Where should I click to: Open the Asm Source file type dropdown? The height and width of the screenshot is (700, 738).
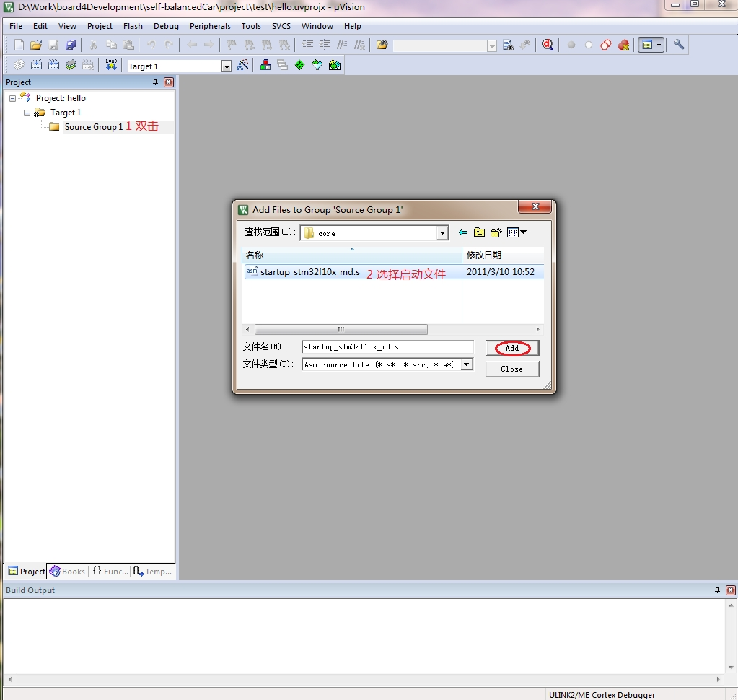(467, 364)
